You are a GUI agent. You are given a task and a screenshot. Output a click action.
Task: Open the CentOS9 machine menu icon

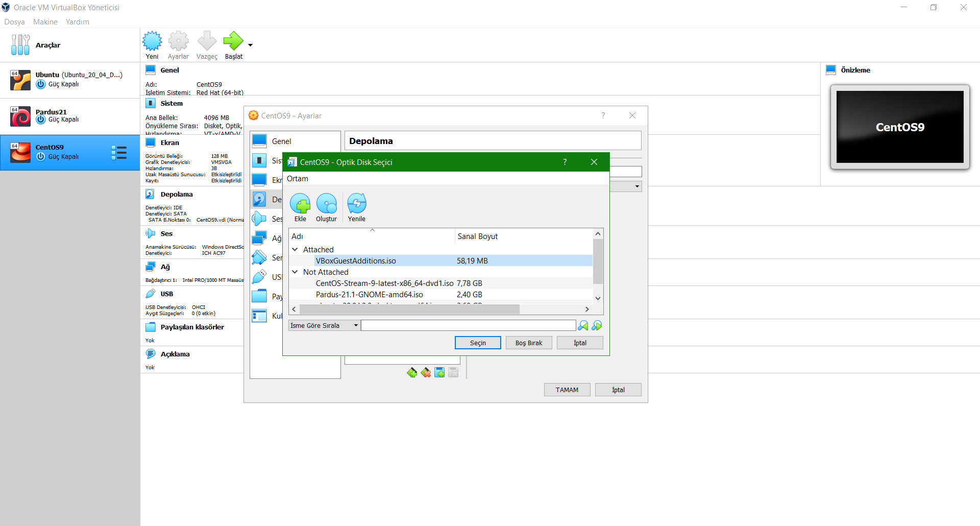pos(119,153)
